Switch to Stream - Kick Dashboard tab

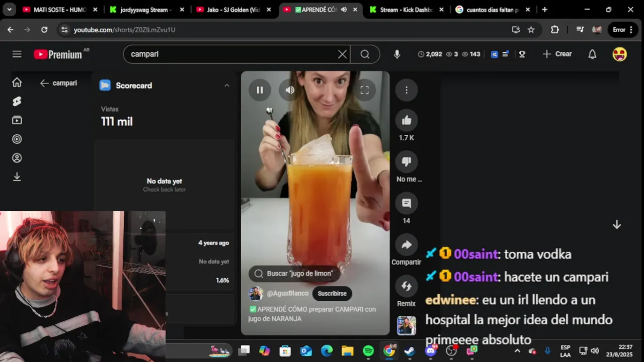(407, 10)
